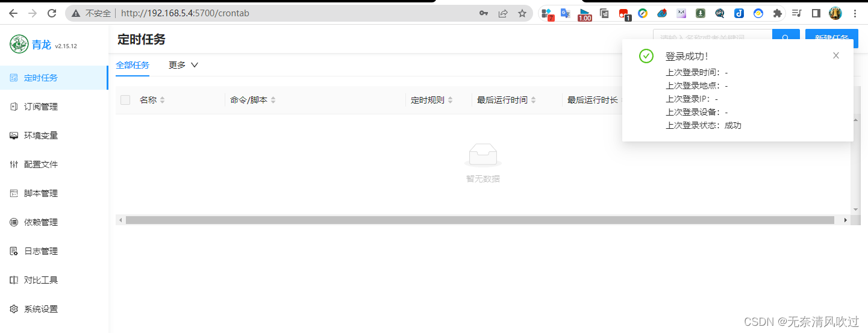
Task: Open the GPT extension icon
Action: (720, 13)
